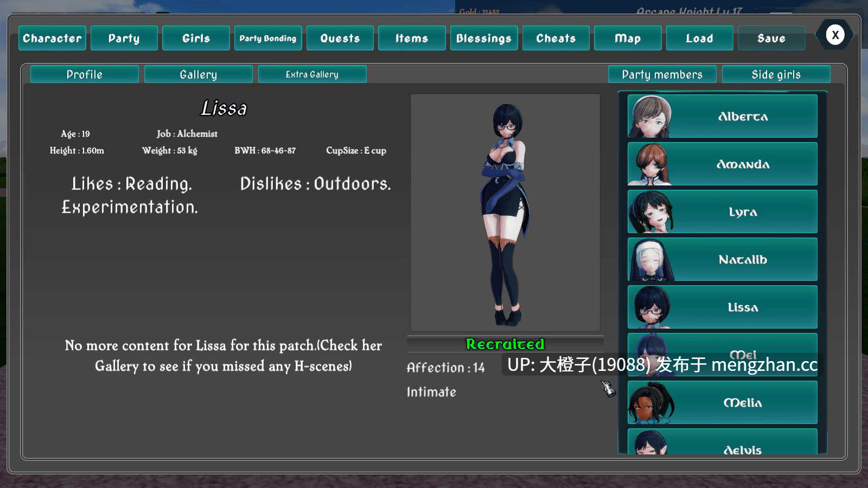Click the Lissa name heading
The height and width of the screenshot is (488, 868).
[224, 108]
